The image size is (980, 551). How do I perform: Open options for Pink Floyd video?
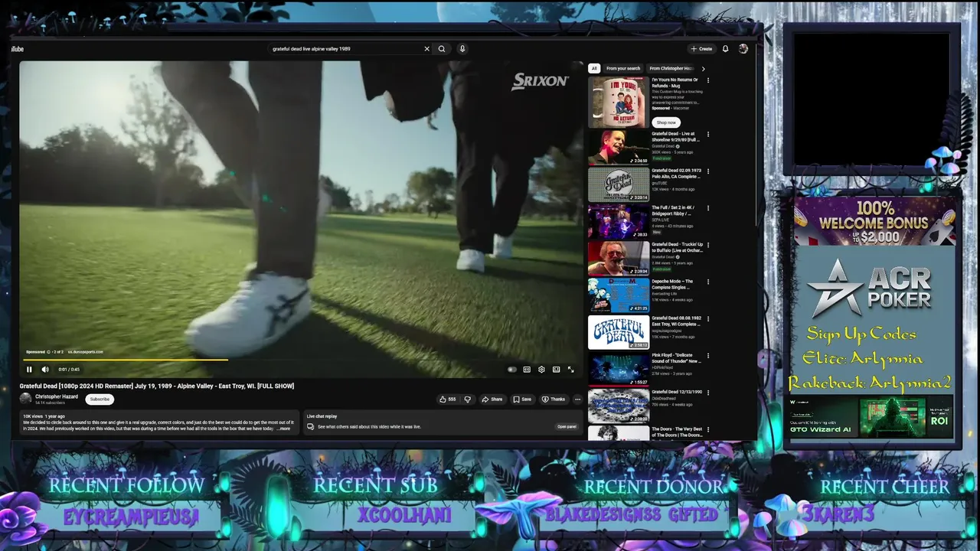point(708,356)
